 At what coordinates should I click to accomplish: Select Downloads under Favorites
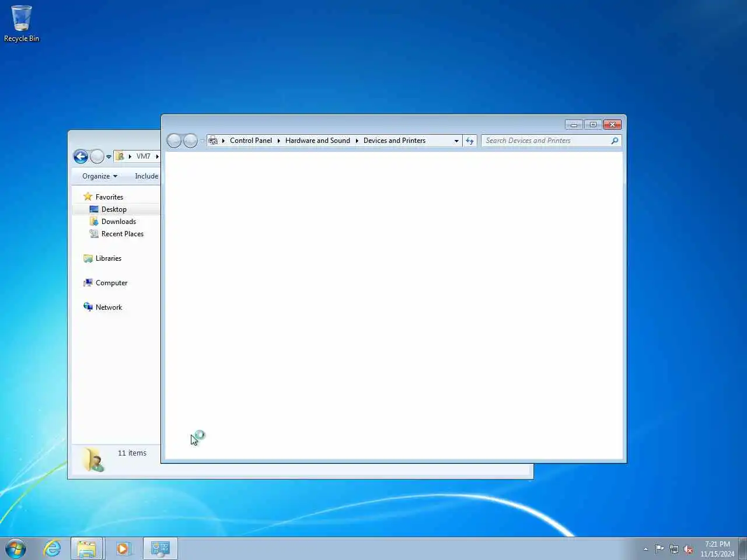click(118, 222)
